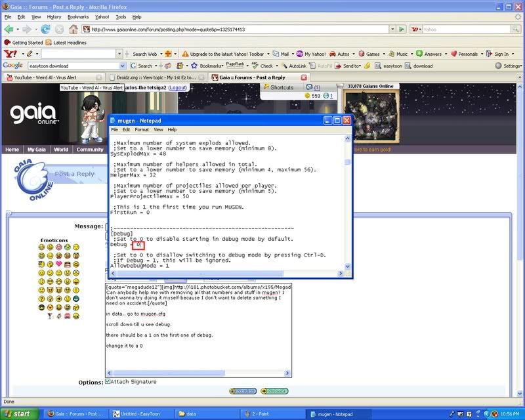This screenshot has width=525, height=420.
Task: Click Personals in Yahoo toolbar
Action: point(464,54)
